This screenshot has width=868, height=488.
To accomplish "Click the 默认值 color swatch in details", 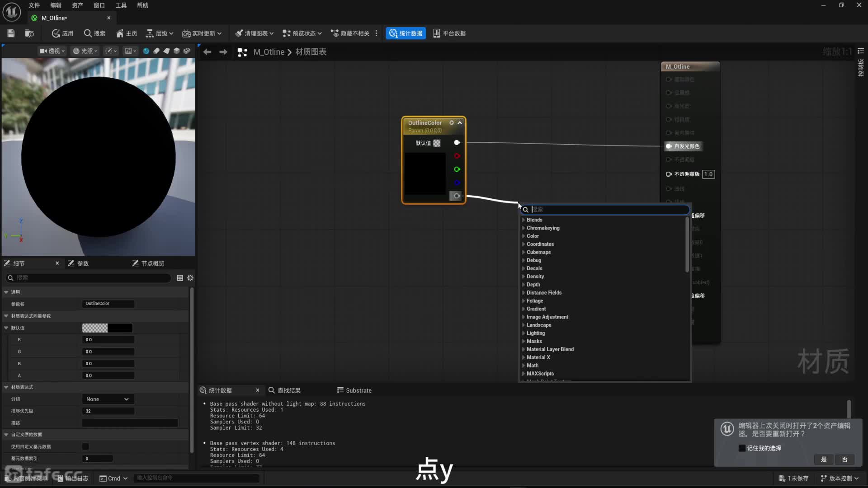I will point(107,328).
